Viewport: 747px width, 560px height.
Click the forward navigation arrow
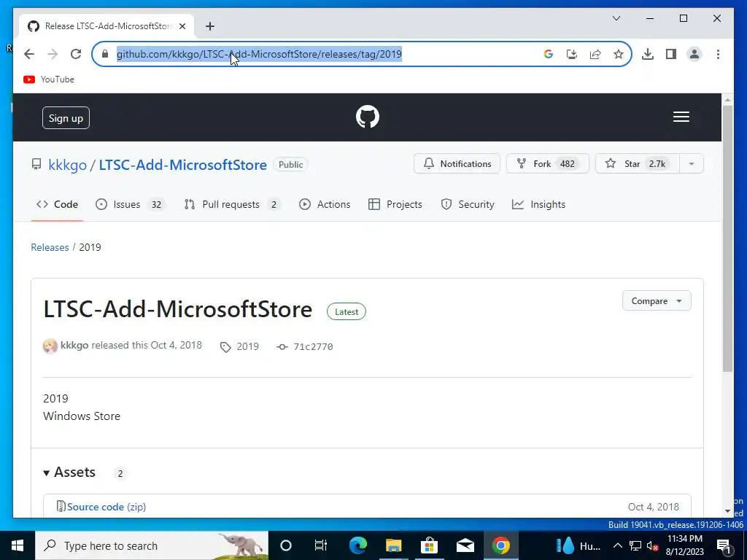point(53,54)
